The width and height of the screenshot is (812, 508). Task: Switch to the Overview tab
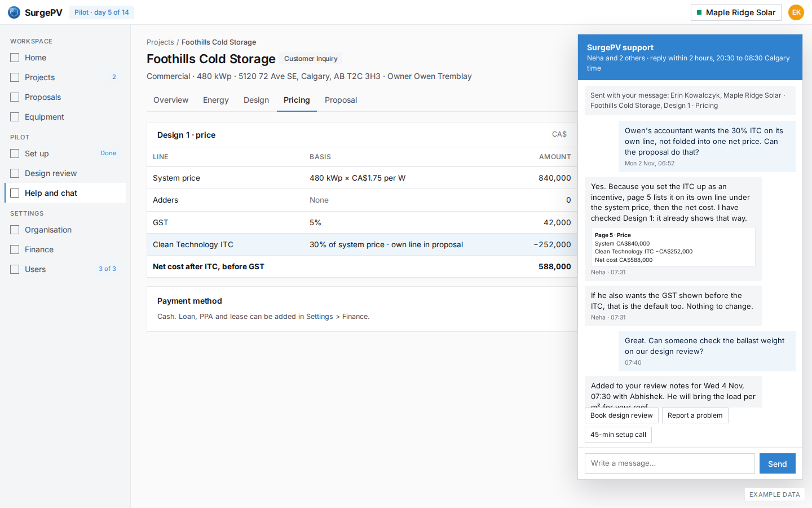171,100
